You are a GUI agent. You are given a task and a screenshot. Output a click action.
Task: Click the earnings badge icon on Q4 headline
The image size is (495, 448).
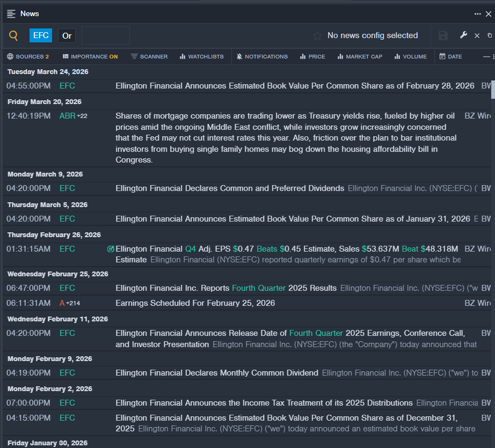tap(111, 249)
